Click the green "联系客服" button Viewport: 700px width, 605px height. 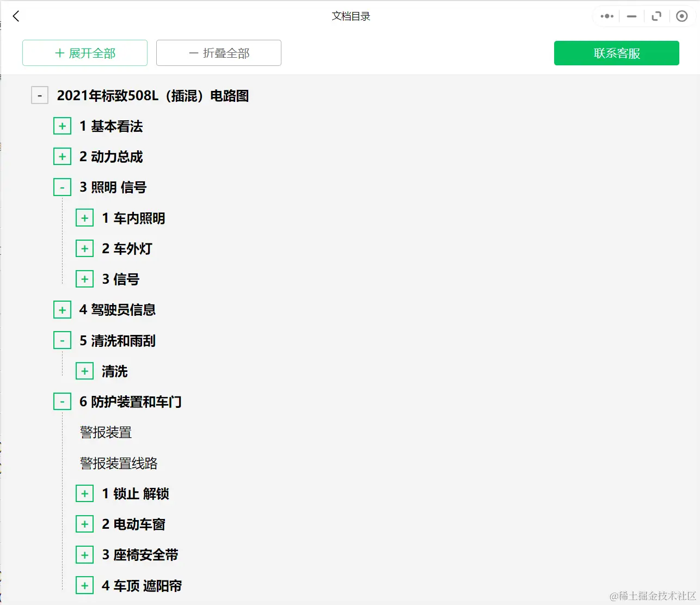pos(616,53)
